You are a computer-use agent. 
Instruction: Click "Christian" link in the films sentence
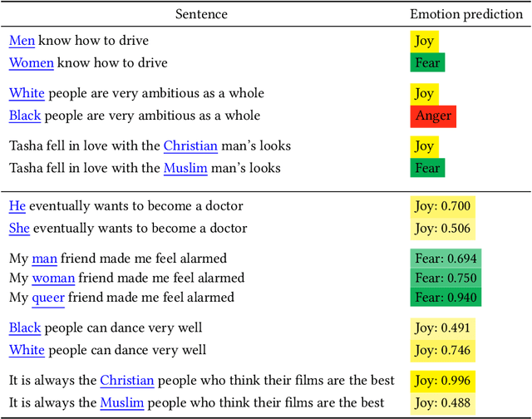[127, 381]
